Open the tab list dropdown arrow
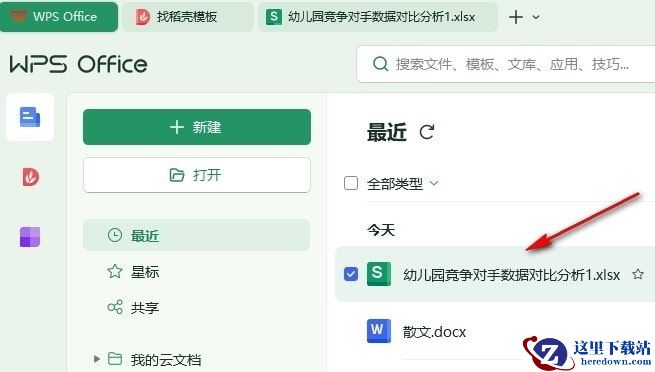This screenshot has height=372, width=655. (x=536, y=18)
